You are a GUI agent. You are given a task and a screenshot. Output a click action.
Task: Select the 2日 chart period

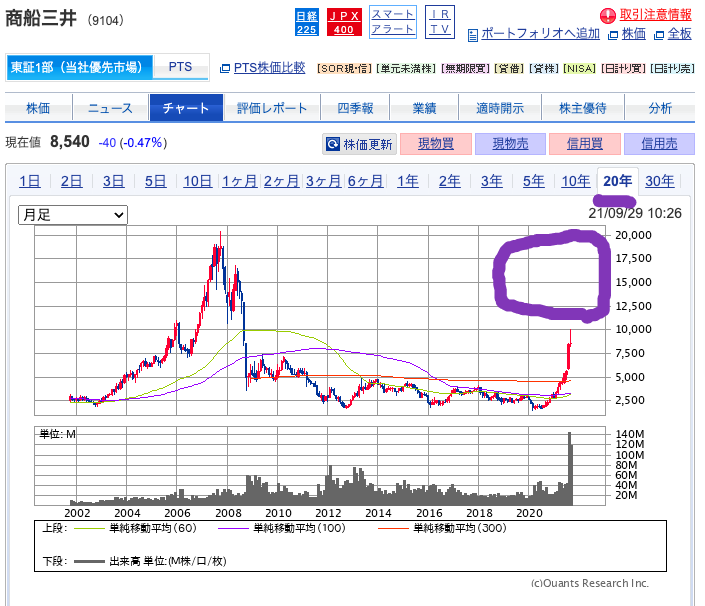point(71,182)
